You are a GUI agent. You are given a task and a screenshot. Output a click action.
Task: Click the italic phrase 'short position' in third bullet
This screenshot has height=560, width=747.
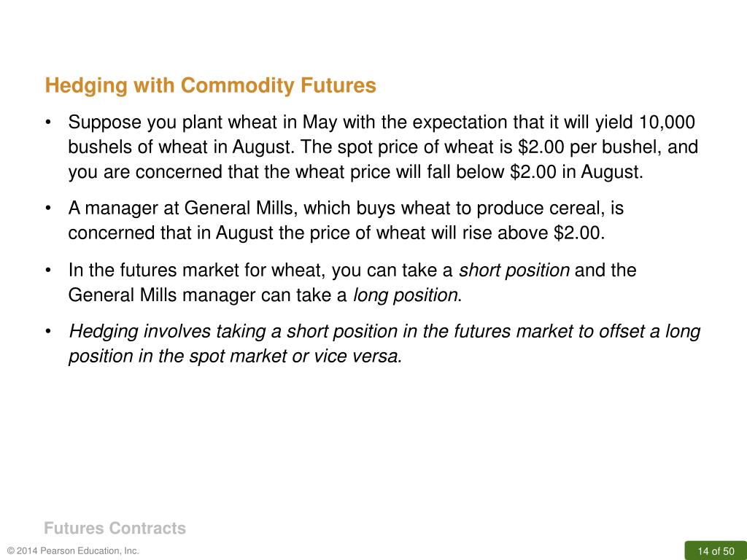[x=514, y=271]
